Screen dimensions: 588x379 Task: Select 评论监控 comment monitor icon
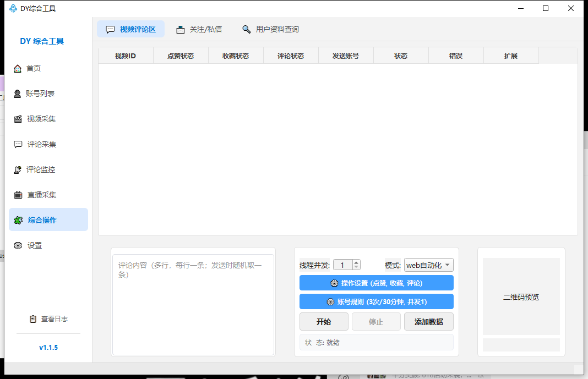click(x=17, y=170)
